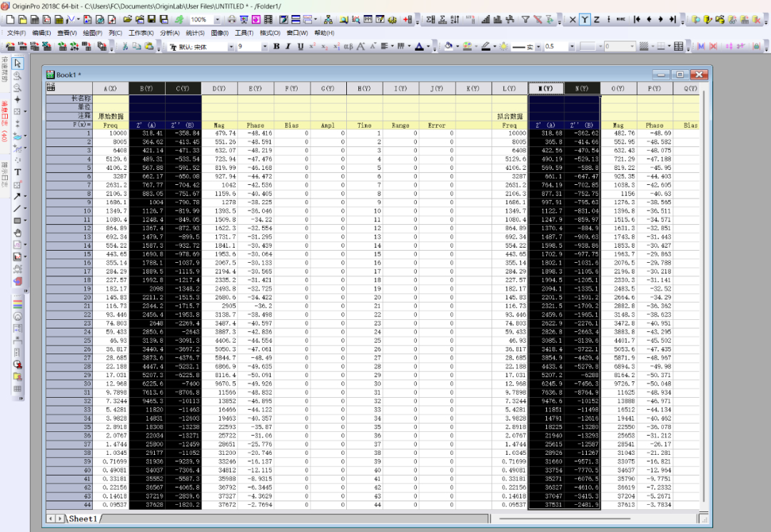Viewport: 771px width, 532px height.
Task: Select the Data Reader crosshair tool
Action: [18, 100]
